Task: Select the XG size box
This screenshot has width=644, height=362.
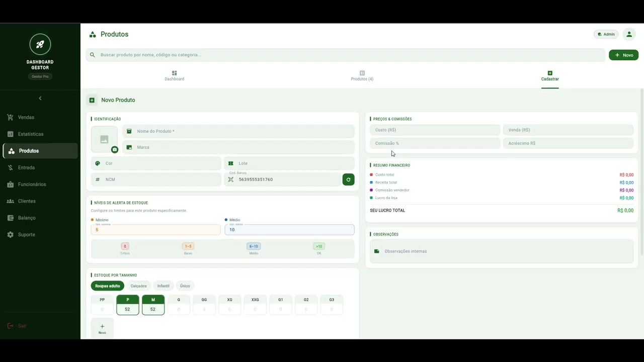Action: 229,305
